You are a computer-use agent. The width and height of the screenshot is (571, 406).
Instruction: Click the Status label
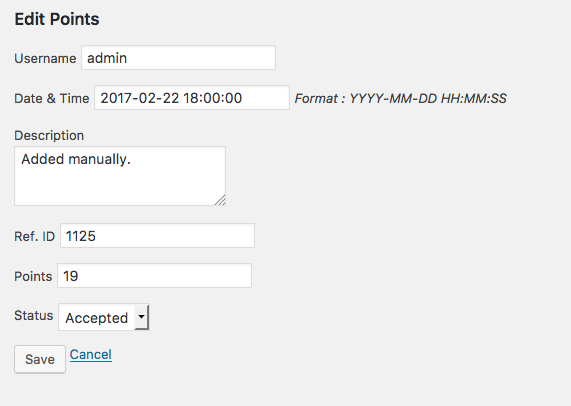pos(34,315)
